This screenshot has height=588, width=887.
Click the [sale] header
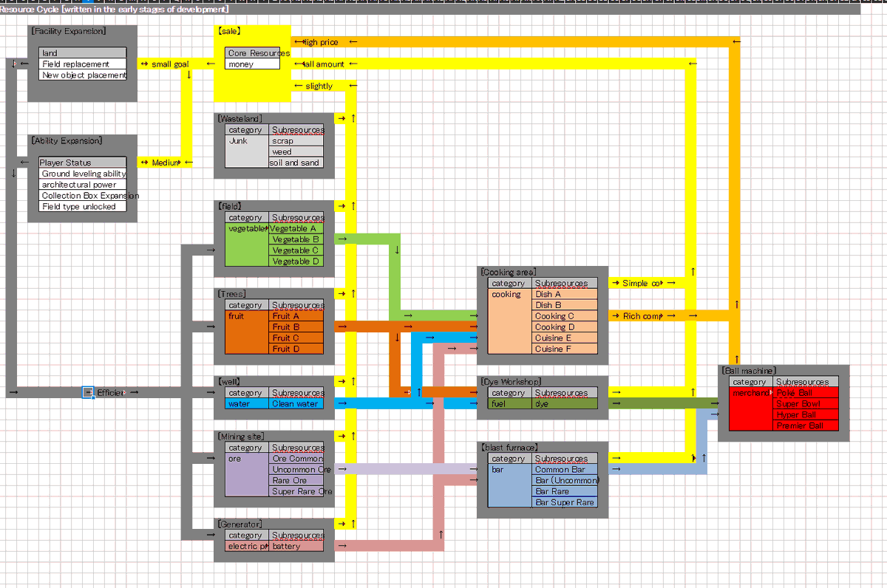pyautogui.click(x=230, y=32)
